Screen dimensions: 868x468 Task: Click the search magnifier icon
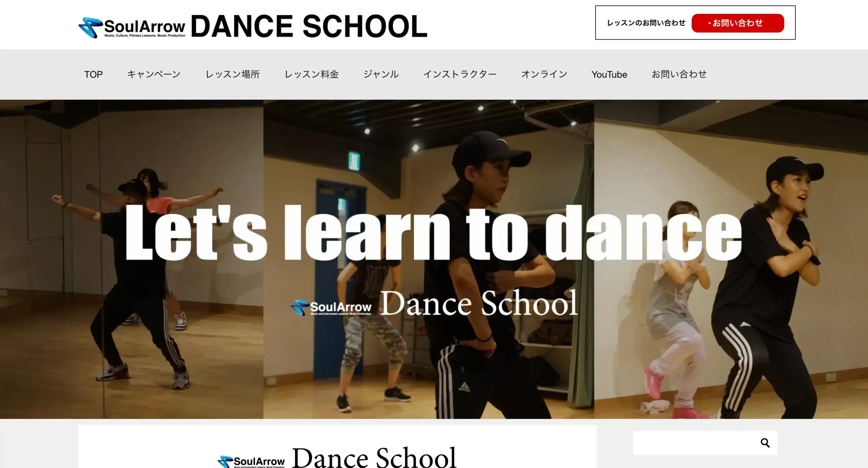tap(765, 443)
